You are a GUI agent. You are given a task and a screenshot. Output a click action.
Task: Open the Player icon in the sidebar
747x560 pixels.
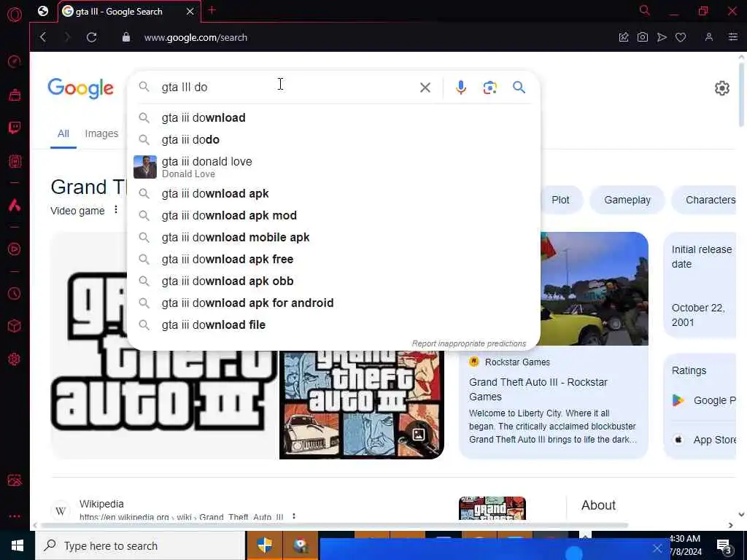pos(15,249)
